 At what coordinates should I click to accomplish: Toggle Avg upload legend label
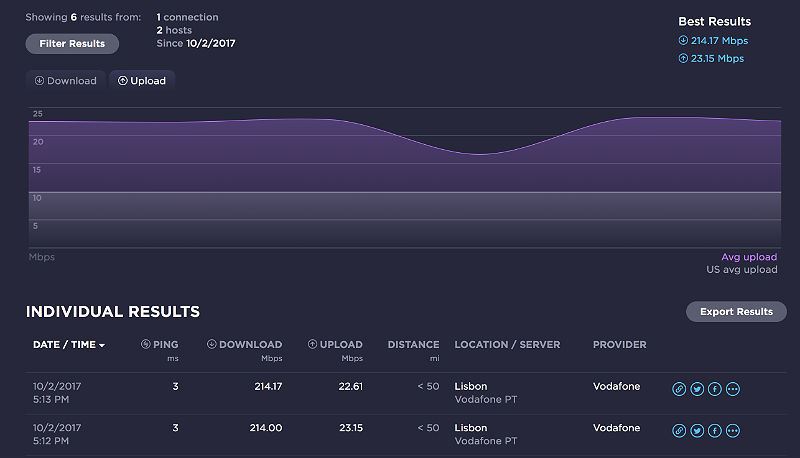749,257
